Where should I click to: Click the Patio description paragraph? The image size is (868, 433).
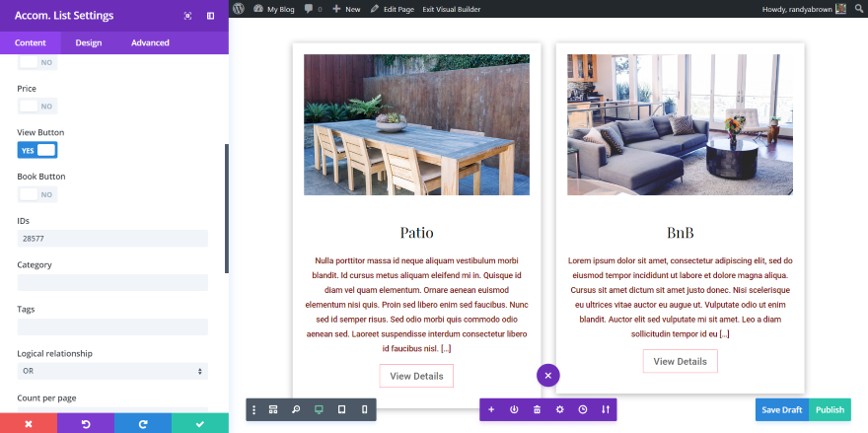pos(416,305)
